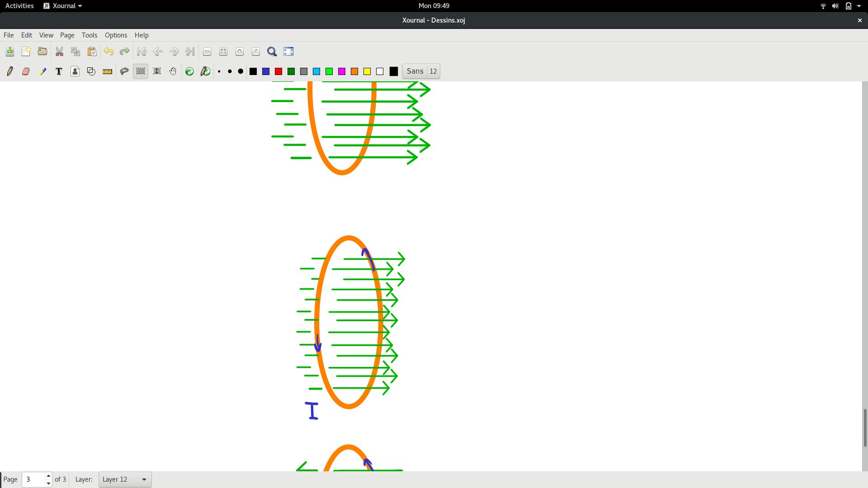The height and width of the screenshot is (488, 868).
Task: Click the Sans 12 font button
Action: pos(421,71)
